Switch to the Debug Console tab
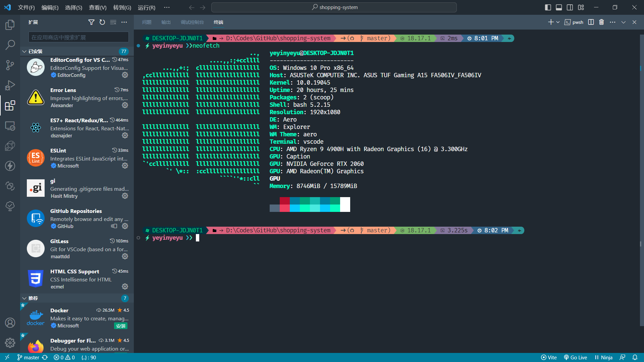Screen dimensions: 644x362 192,22
